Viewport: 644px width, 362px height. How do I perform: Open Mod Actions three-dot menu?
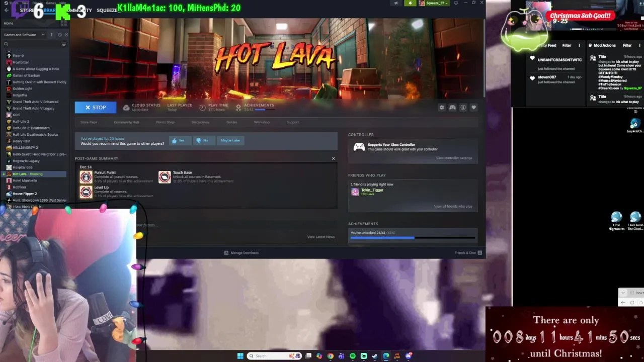pos(639,45)
